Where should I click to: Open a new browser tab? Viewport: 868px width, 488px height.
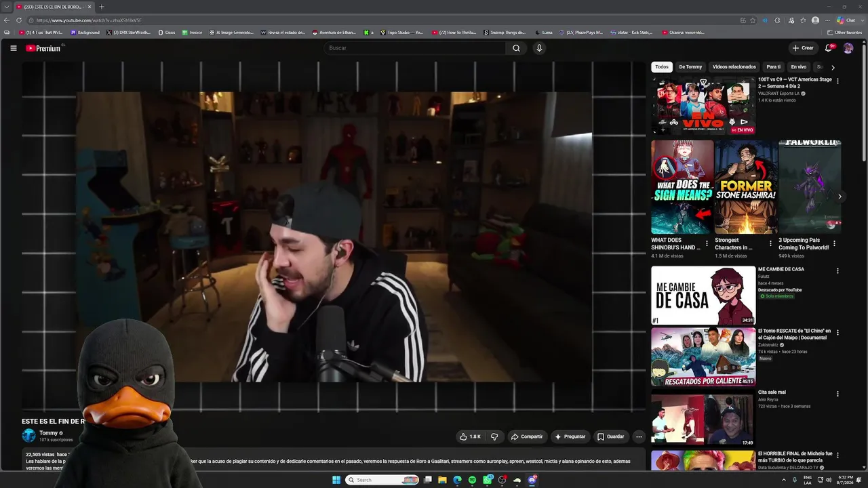[x=102, y=7]
